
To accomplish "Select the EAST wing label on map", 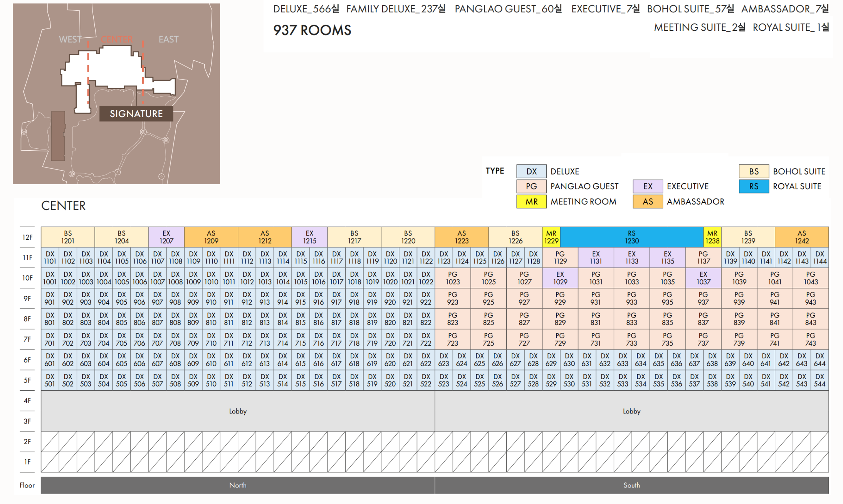I will pyautogui.click(x=168, y=39).
